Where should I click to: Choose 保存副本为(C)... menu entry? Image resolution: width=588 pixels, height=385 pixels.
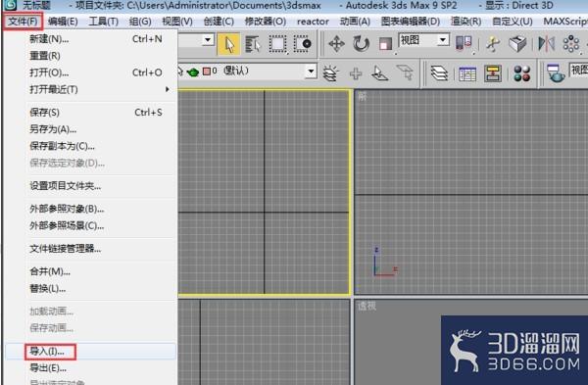[90, 146]
